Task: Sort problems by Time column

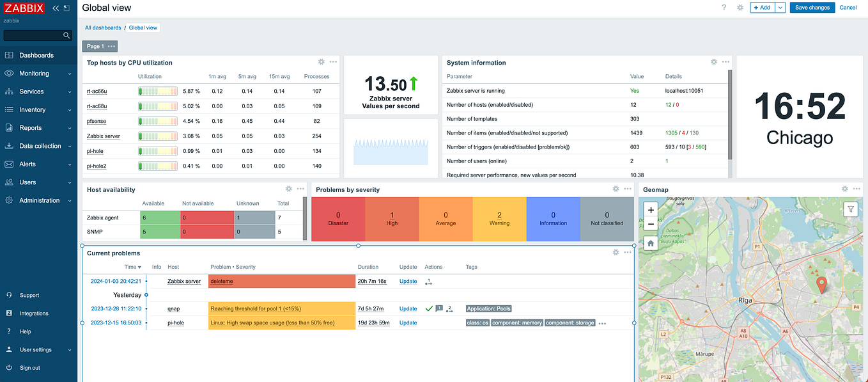Action: (x=133, y=267)
